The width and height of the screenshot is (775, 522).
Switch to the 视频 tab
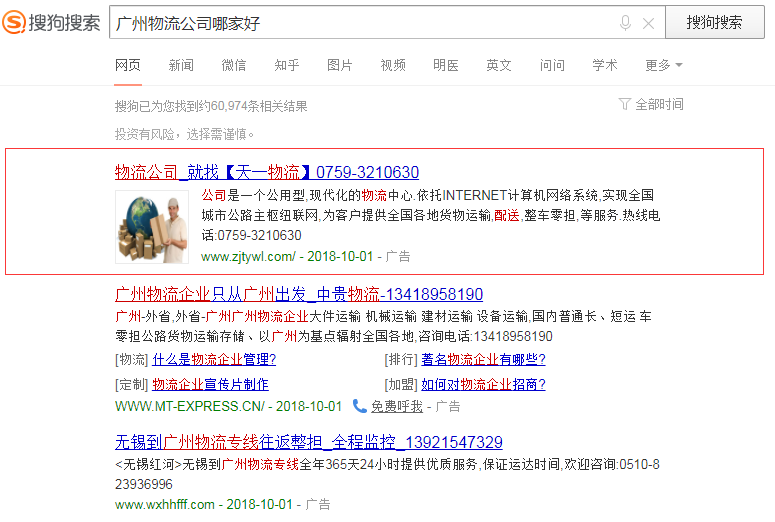click(x=393, y=65)
